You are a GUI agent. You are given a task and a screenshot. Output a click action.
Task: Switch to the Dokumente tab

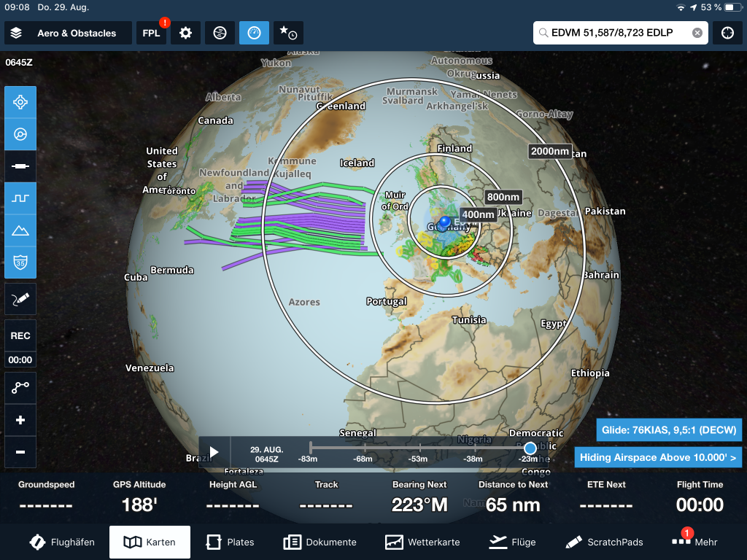click(320, 542)
